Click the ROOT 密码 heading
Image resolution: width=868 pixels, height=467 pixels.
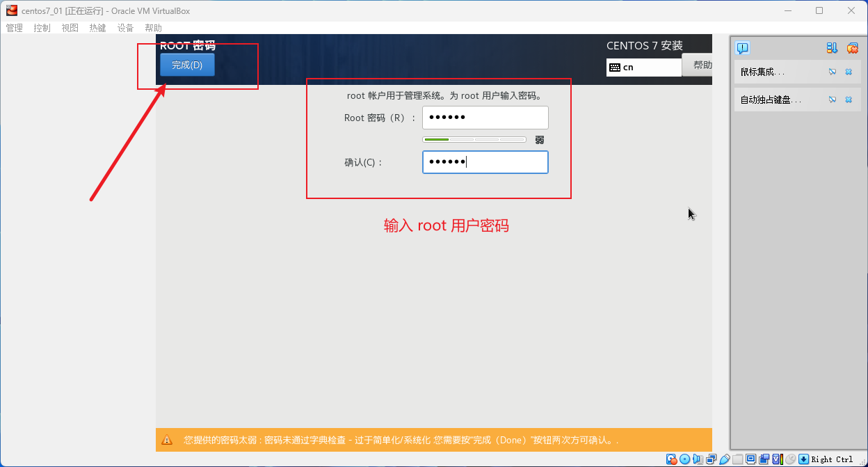(188, 46)
